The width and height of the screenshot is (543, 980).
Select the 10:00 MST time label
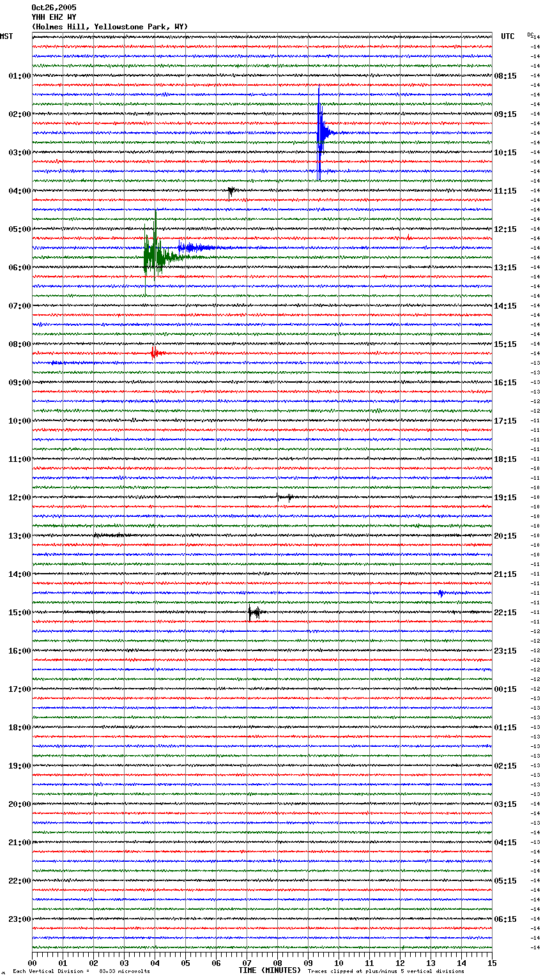click(x=19, y=421)
